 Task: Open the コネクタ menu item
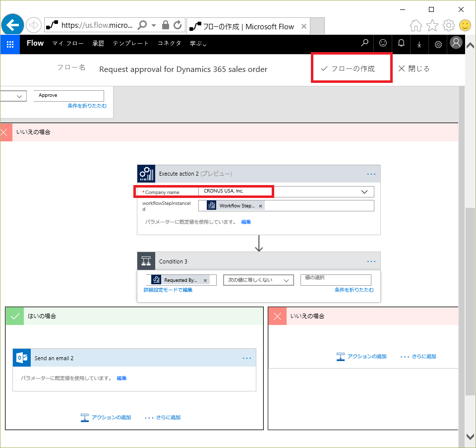click(x=170, y=44)
